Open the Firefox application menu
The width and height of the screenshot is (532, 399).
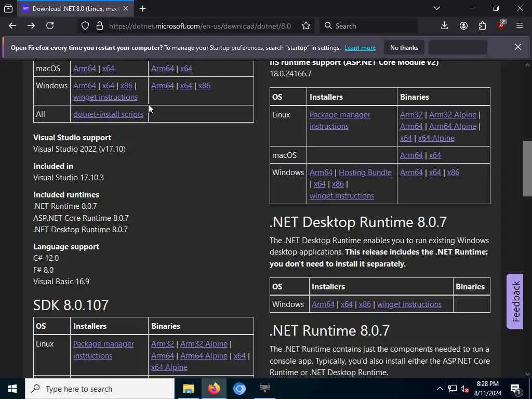[x=520, y=26]
